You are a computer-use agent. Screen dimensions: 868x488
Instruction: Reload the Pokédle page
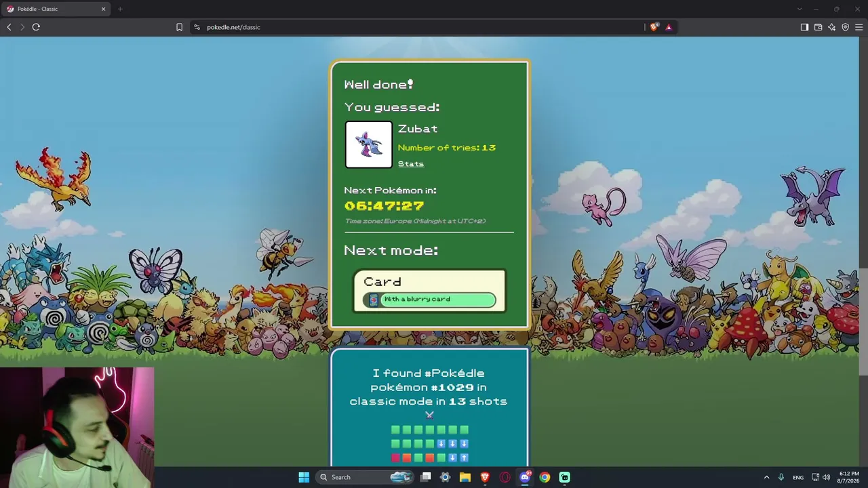tap(36, 27)
